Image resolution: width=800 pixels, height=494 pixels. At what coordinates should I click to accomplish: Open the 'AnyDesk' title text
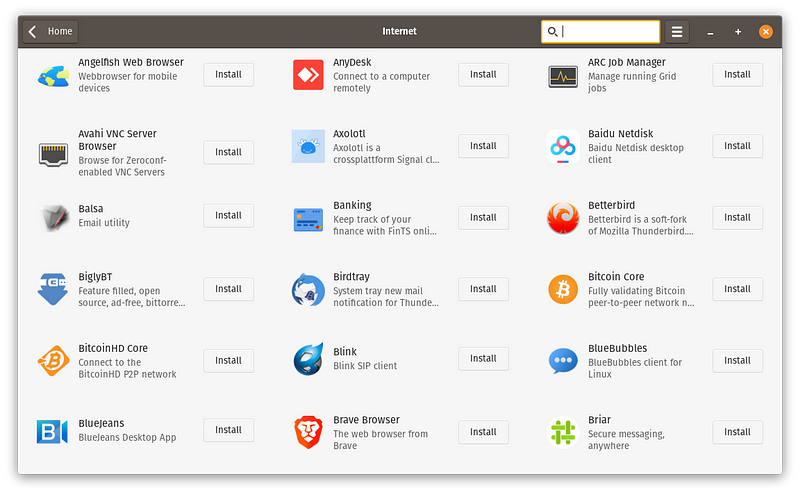(x=352, y=62)
